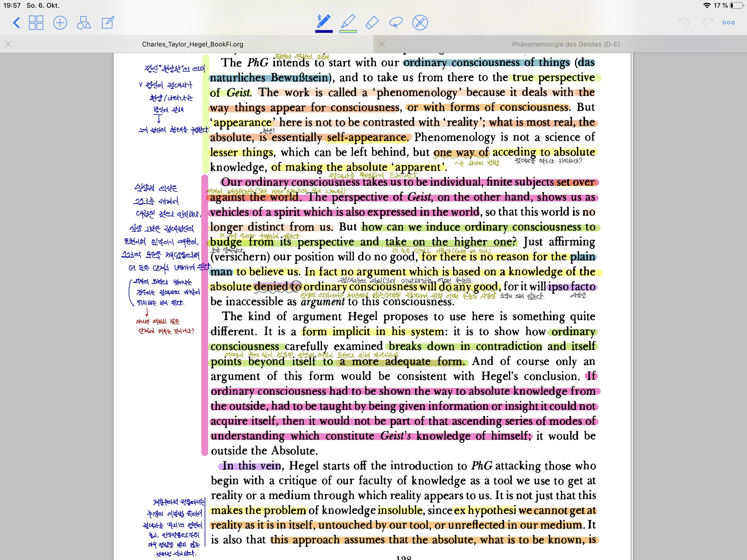Open the shapes tool

(84, 23)
